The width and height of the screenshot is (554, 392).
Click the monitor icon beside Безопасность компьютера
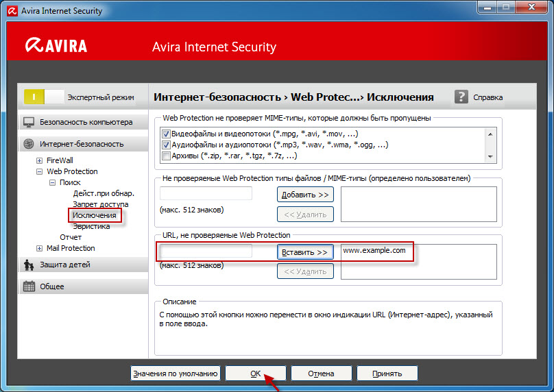coord(29,122)
